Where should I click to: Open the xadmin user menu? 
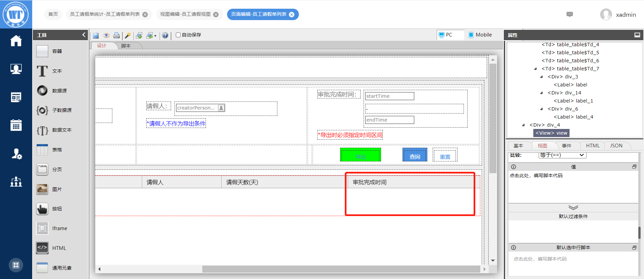tap(618, 14)
